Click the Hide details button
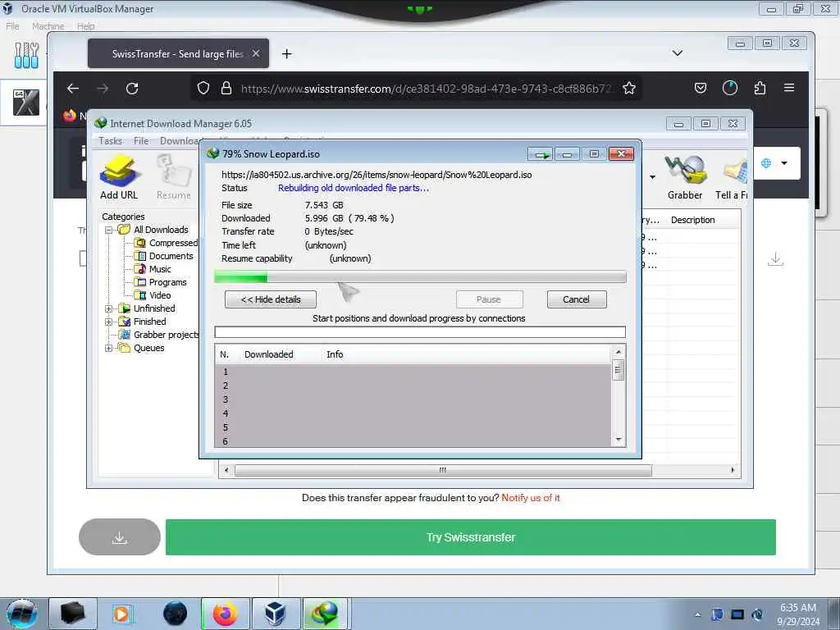840x630 pixels. pyautogui.click(x=271, y=299)
